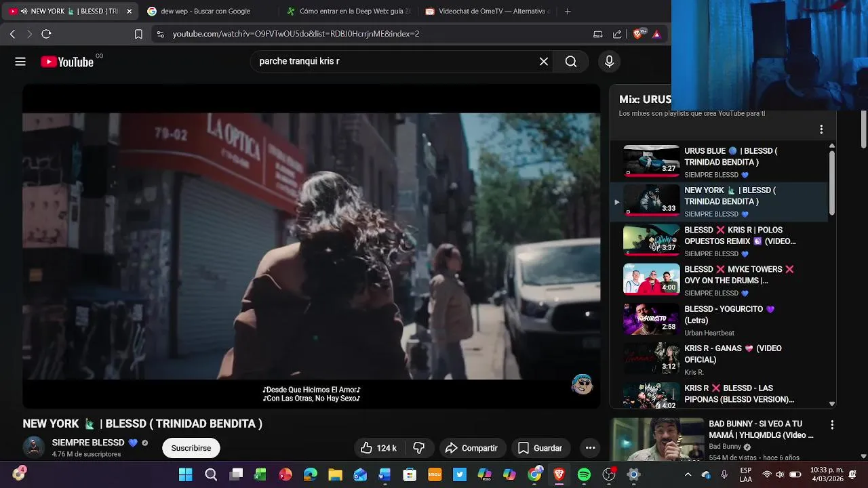
Task: Play the MYKE TOWERS OVY ON THE DRUMS video
Action: 719,280
